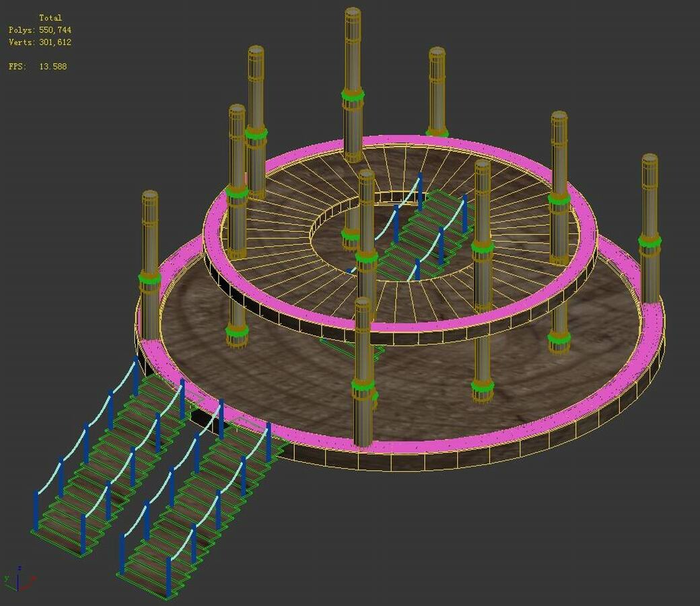700x606 pixels.
Task: Click the FPS 13.588 readout
Action: click(x=38, y=66)
